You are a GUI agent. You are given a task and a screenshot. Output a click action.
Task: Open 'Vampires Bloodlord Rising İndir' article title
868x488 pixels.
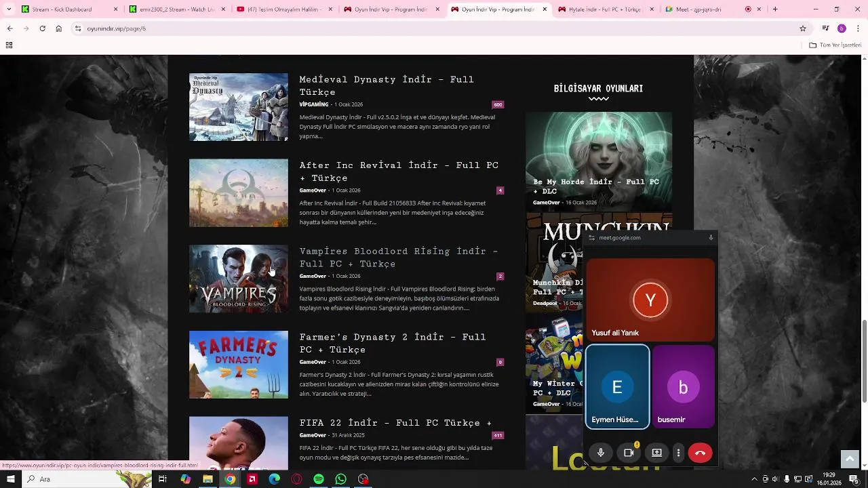click(x=399, y=258)
